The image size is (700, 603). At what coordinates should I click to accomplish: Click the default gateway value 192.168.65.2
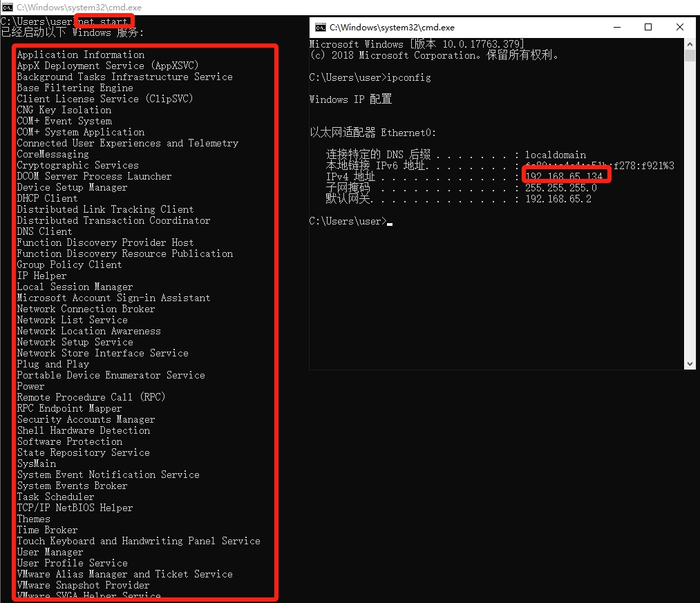pyautogui.click(x=558, y=199)
